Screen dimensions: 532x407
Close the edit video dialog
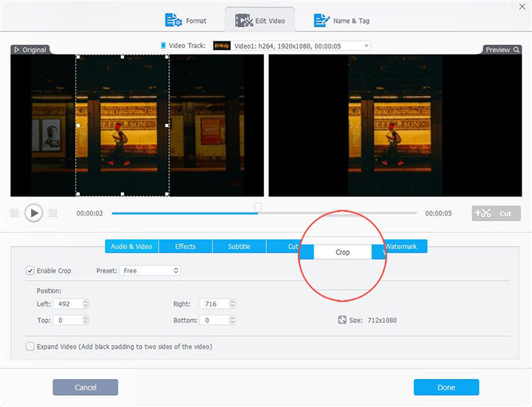click(522, 7)
